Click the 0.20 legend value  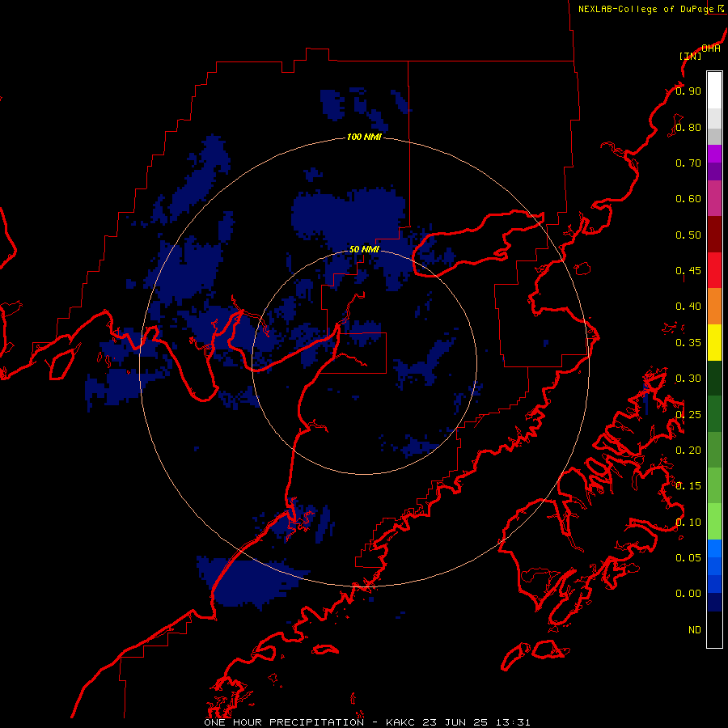click(x=688, y=451)
